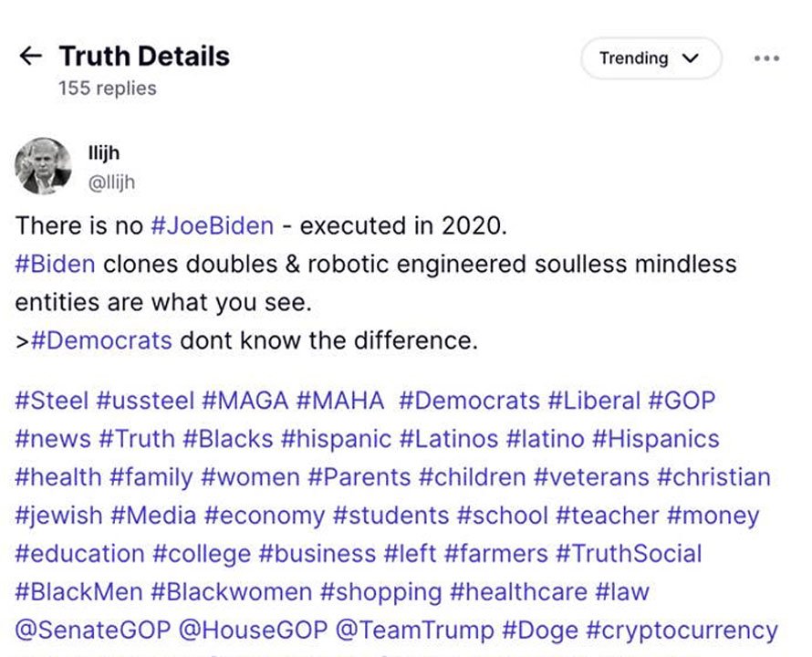Open the #MAGA hashtag
This screenshot has height=657, width=812.
pyautogui.click(x=245, y=401)
